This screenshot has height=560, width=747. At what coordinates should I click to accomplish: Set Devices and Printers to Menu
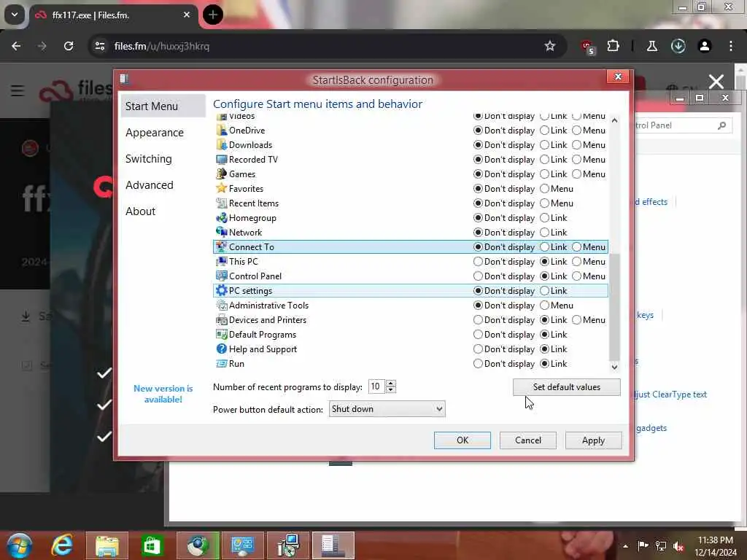pyautogui.click(x=576, y=320)
